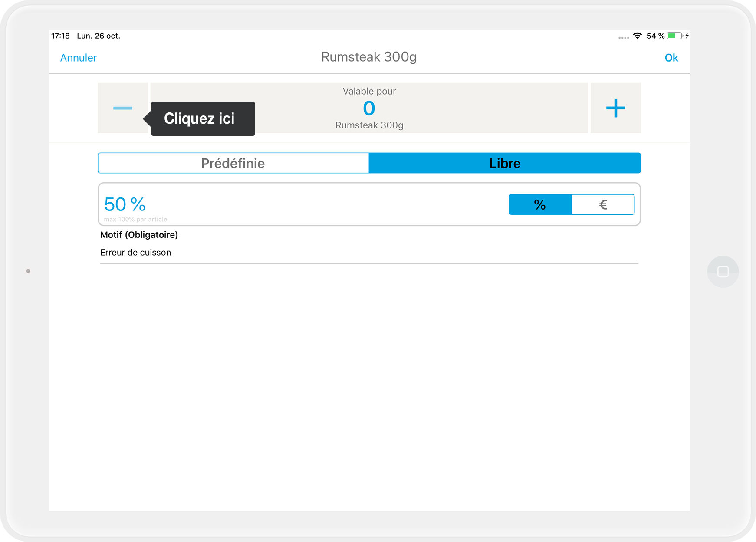Tap the Lun. 26 oct. date
The height and width of the screenshot is (542, 756).
[x=99, y=36]
